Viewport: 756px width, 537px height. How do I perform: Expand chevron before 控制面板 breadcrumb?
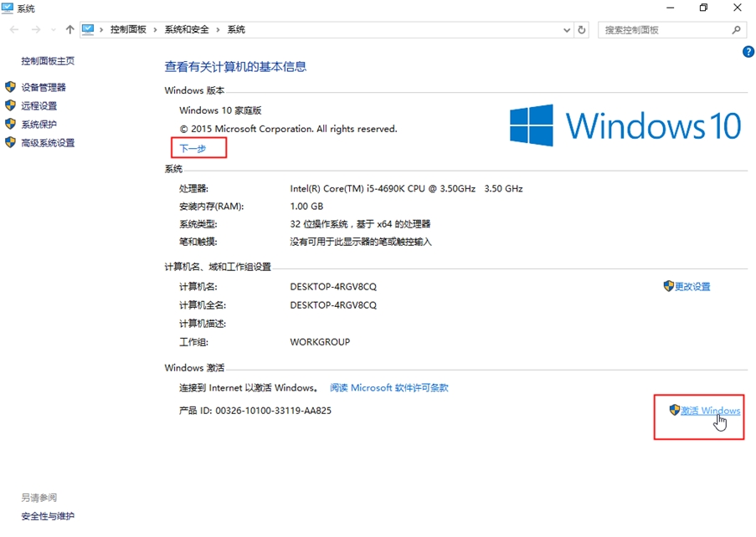101,30
